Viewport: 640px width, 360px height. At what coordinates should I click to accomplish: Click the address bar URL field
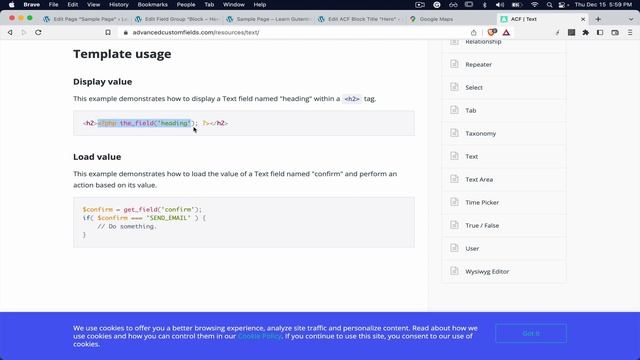[298, 32]
